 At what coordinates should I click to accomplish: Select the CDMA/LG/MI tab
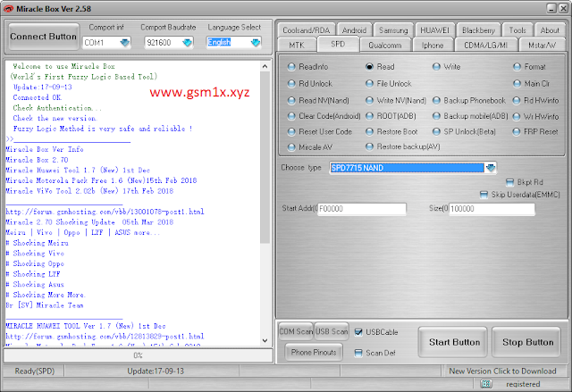click(485, 46)
